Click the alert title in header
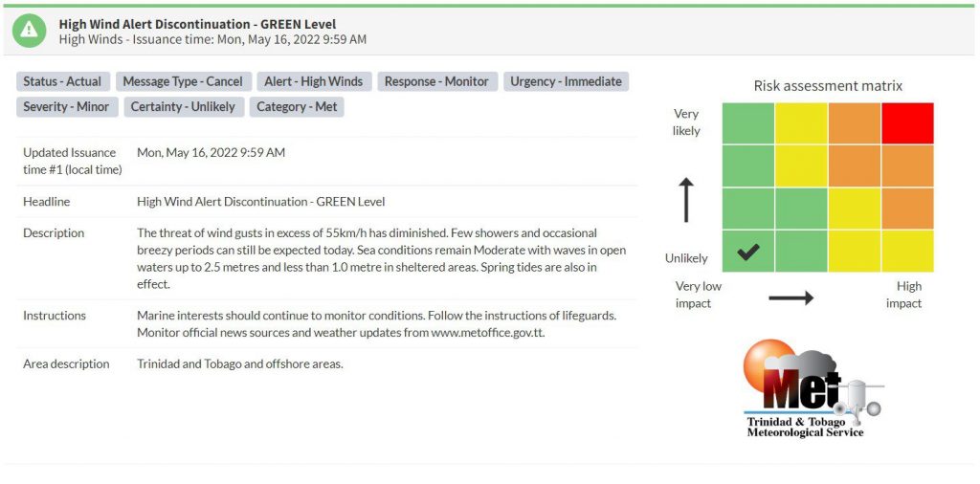This screenshot has width=980, height=484. point(197,24)
